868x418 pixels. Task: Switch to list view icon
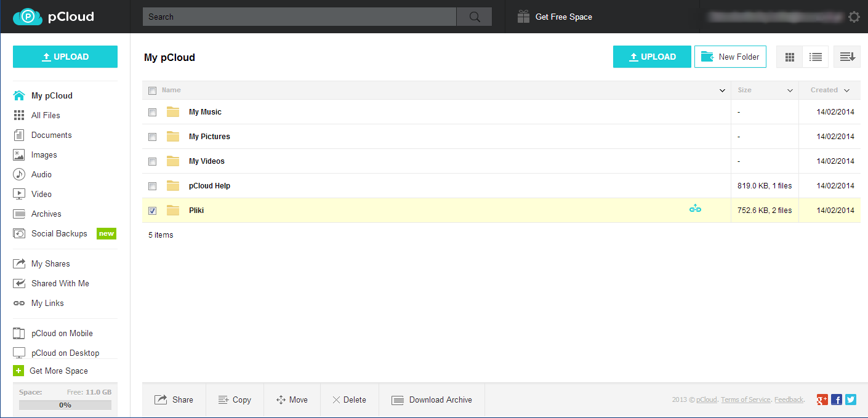[816, 57]
